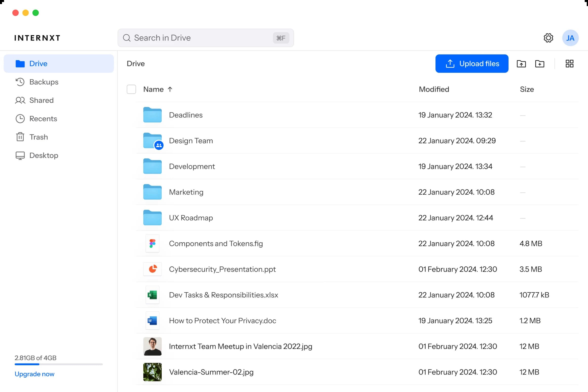This screenshot has height=392, width=588.
Task: Click the Valencia-Summer-02.jpg thumbnail
Action: (152, 372)
